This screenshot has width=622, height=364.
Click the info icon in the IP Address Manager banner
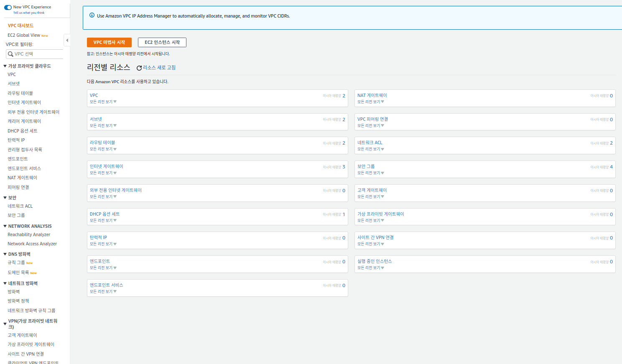92,15
